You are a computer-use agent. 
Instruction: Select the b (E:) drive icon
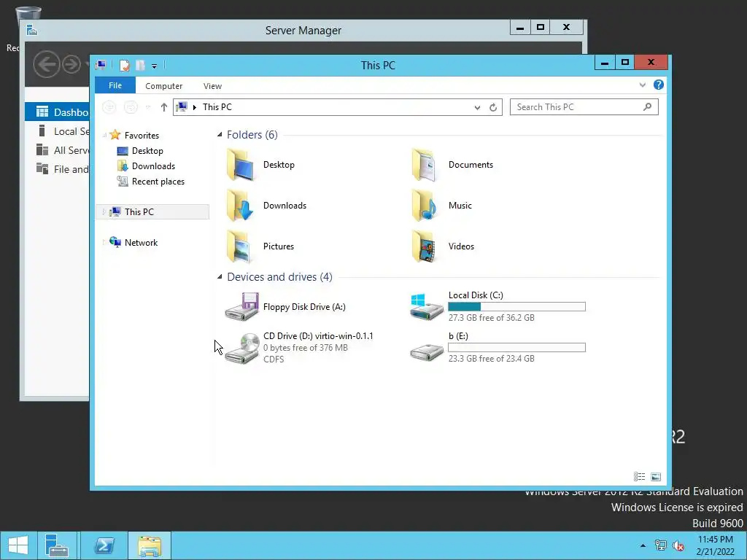click(x=427, y=352)
